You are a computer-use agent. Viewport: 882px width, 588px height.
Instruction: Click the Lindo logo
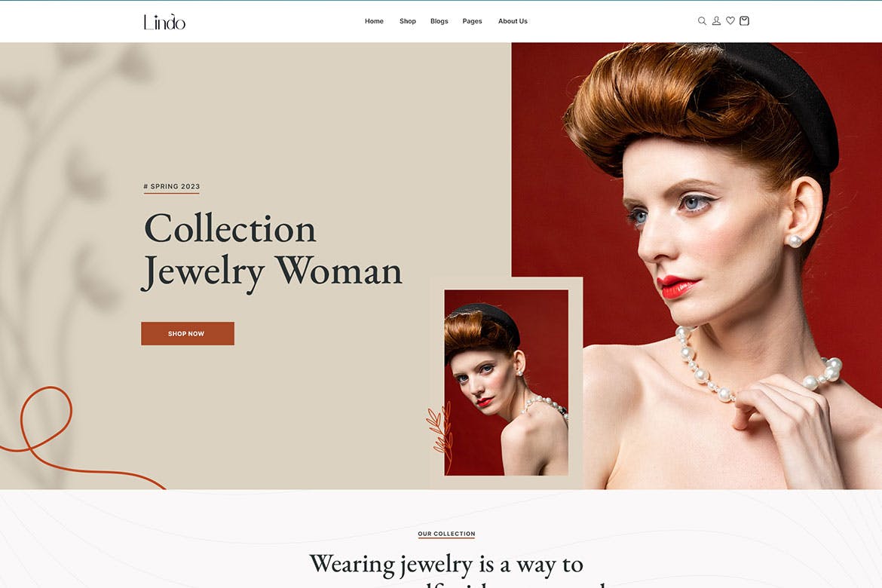tap(164, 22)
